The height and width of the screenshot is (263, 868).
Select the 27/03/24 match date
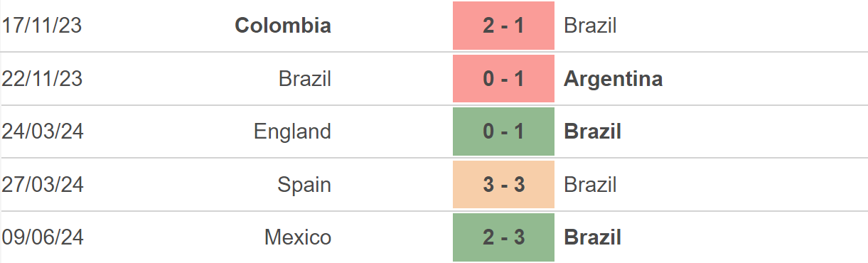(x=43, y=185)
